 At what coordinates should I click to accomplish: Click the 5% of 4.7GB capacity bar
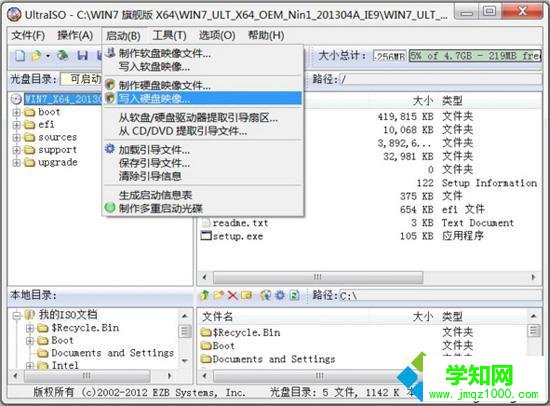point(475,55)
